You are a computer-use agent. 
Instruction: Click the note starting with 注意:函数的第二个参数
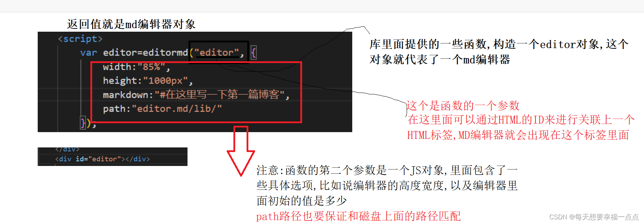pyautogui.click(x=387, y=185)
